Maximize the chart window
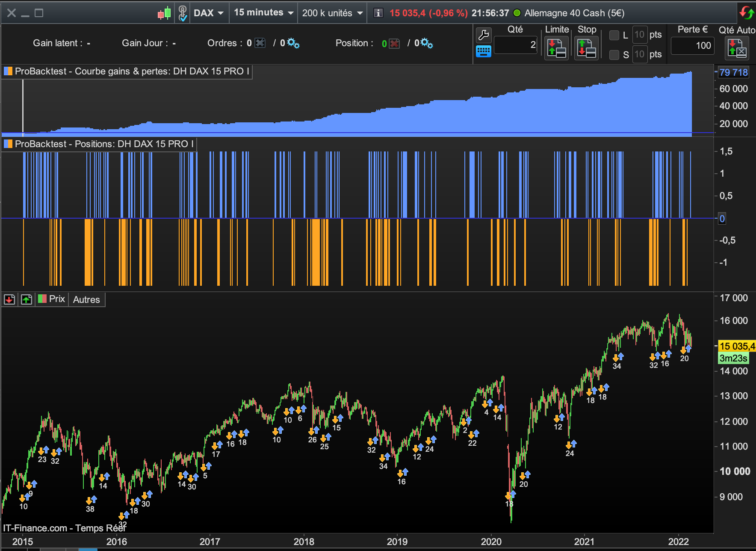Viewport: 756px width, 551px height. pos(39,13)
